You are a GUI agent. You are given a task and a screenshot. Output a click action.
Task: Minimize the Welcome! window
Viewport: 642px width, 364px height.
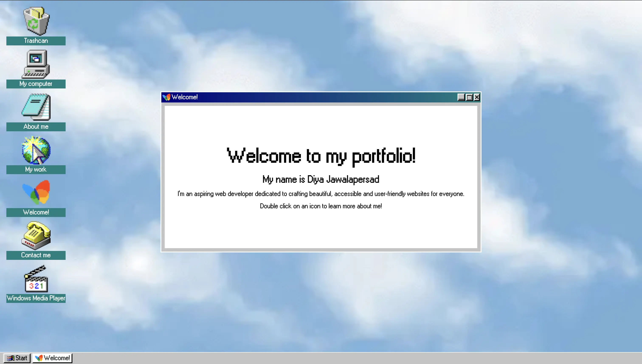461,97
